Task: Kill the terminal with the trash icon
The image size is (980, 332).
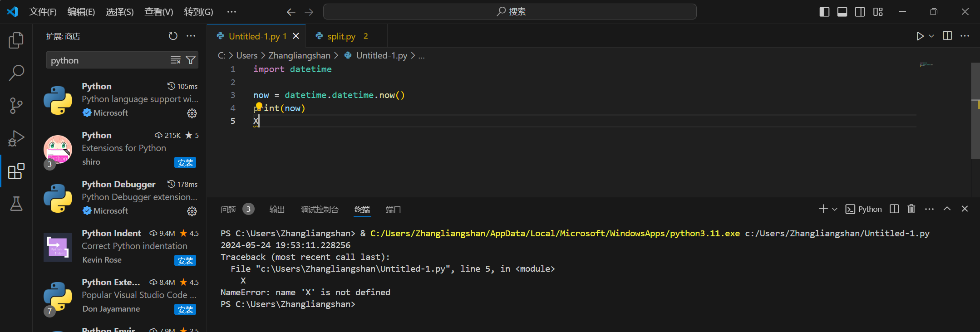Action: point(911,209)
